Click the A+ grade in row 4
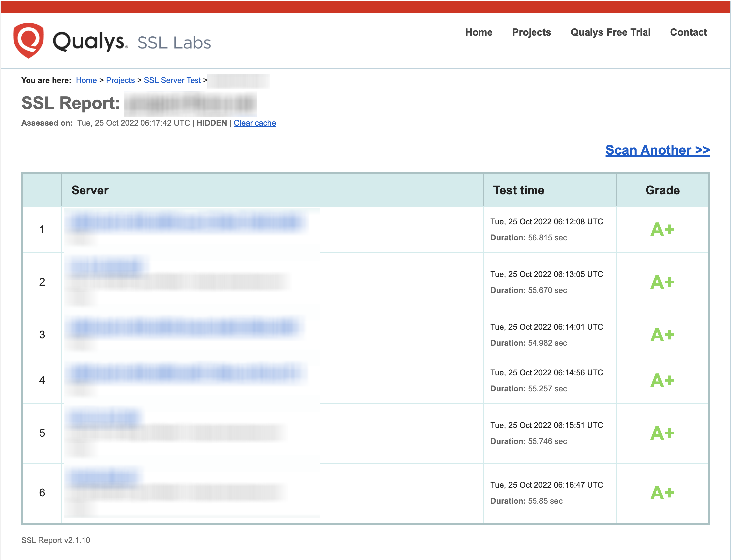Screen dimensions: 731x560 (662, 381)
